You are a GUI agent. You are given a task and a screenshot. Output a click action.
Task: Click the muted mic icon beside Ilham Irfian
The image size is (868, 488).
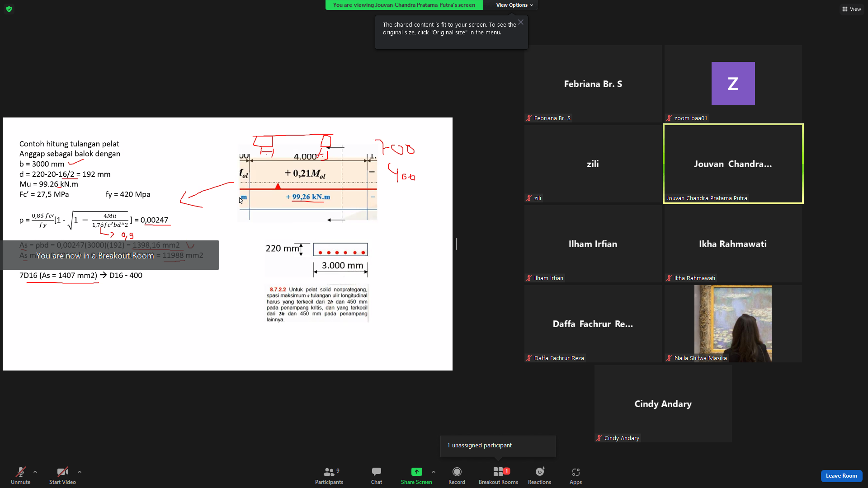529,278
